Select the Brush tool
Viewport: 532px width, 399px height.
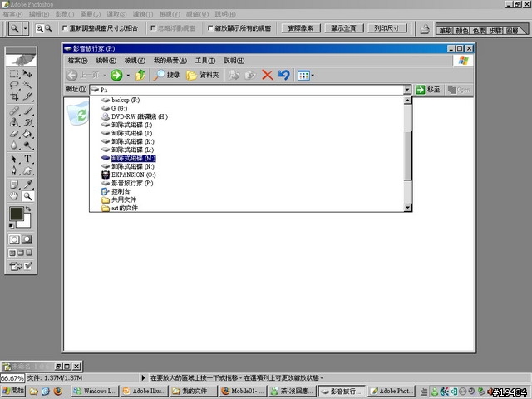point(27,111)
